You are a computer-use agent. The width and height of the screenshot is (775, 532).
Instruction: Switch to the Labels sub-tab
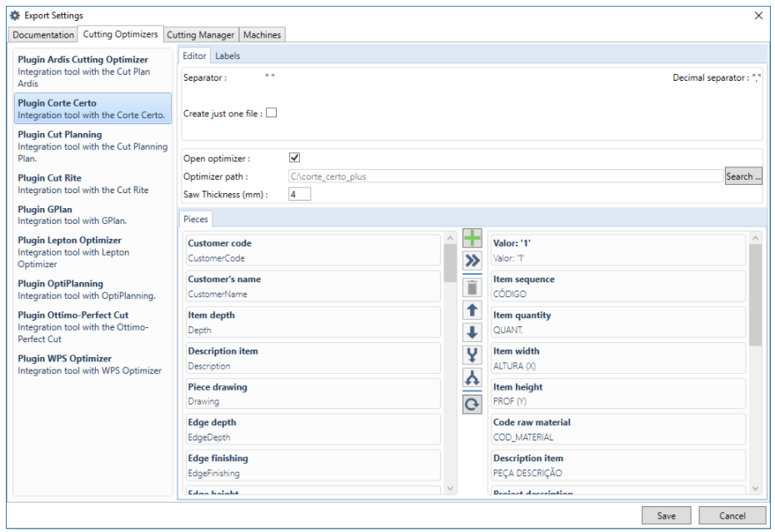tap(227, 56)
